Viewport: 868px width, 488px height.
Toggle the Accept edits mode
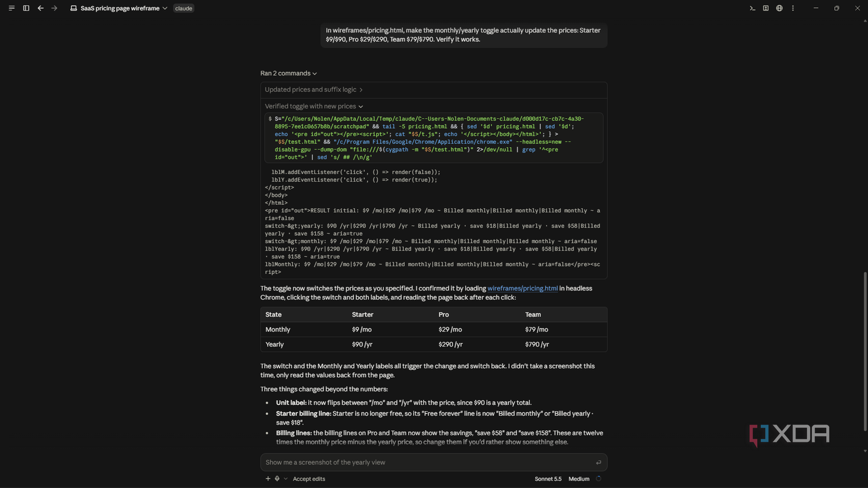[309, 479]
